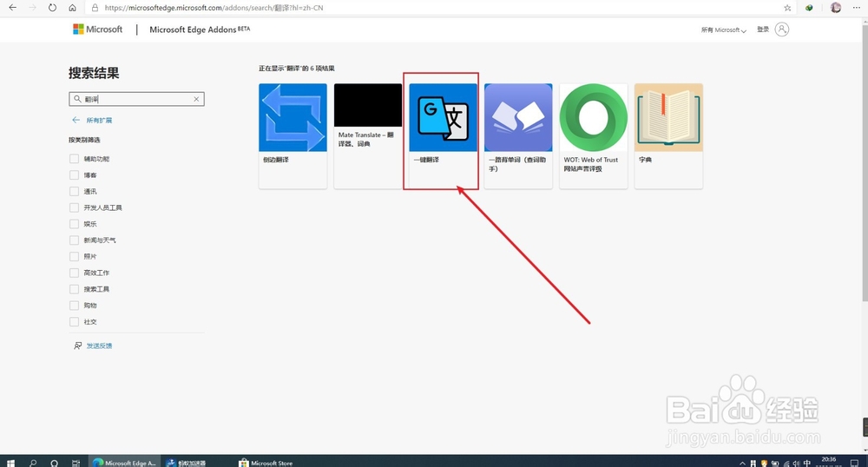
Task: Open the accelerator app on the taskbar
Action: click(x=187, y=463)
